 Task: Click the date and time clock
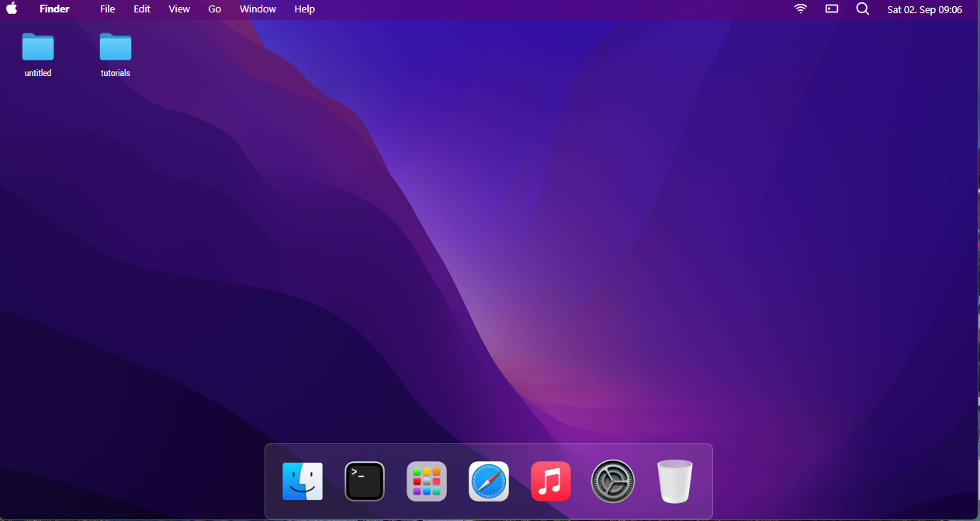point(925,10)
